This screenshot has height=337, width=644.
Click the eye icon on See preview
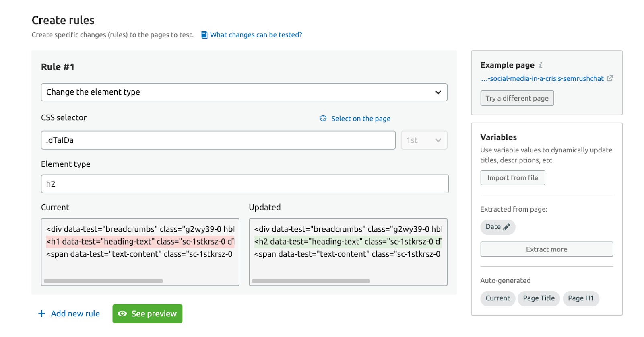122,314
